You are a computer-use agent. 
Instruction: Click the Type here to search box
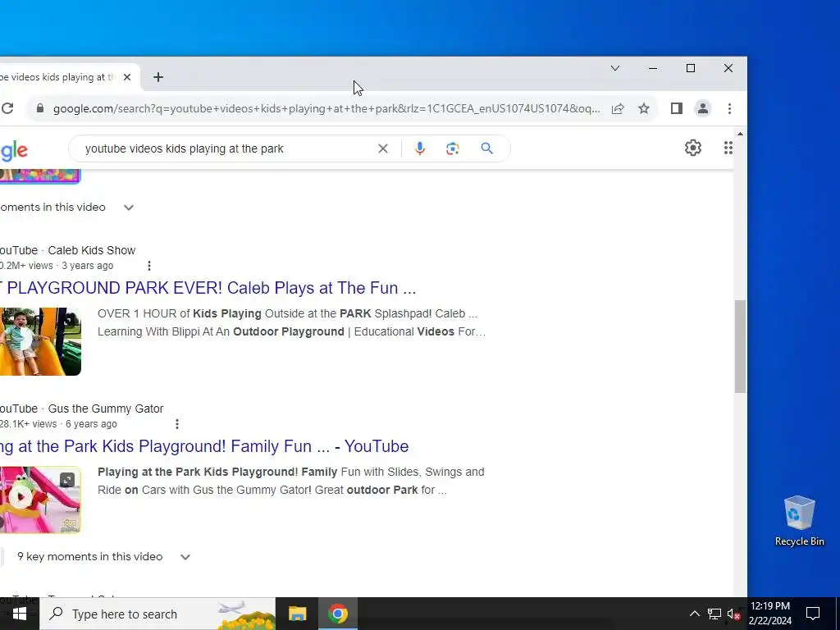pyautogui.click(x=157, y=614)
